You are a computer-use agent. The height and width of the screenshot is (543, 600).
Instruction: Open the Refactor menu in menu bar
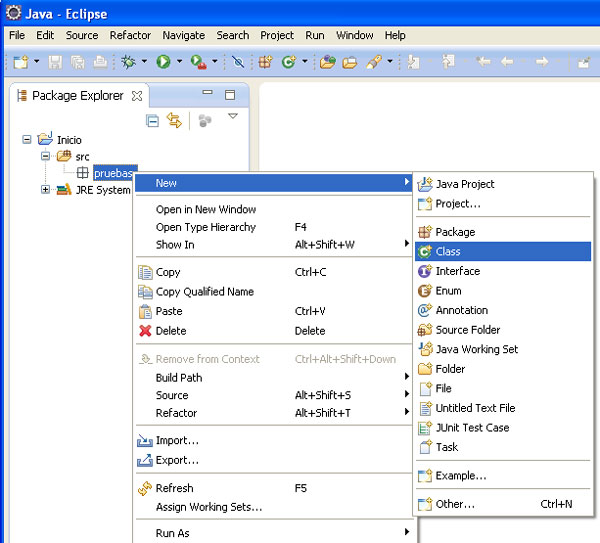tap(130, 35)
